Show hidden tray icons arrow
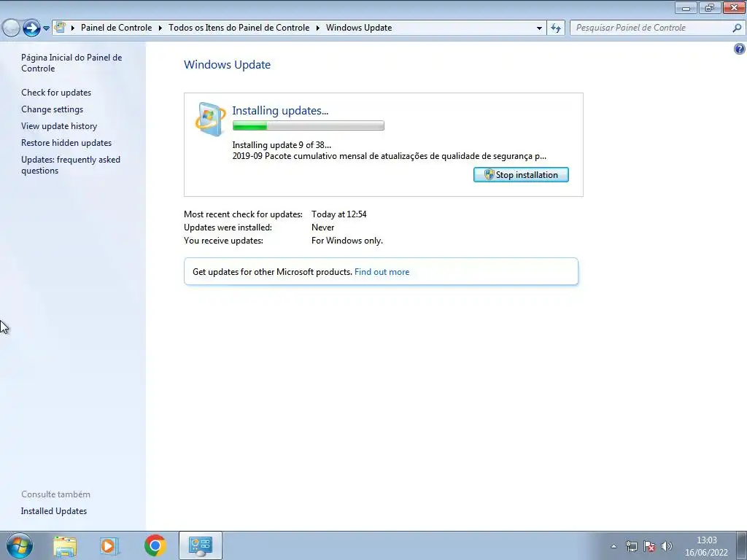The height and width of the screenshot is (560, 747). click(x=614, y=546)
